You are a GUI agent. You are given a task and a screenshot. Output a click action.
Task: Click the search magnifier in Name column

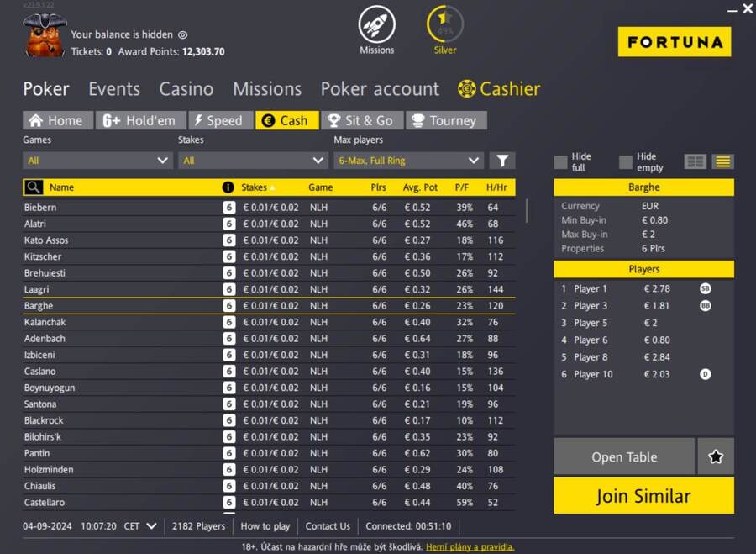pos(33,187)
